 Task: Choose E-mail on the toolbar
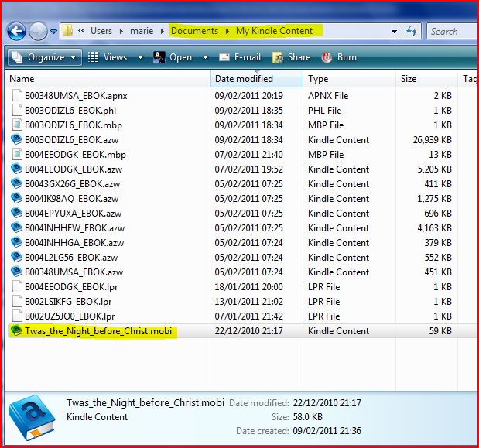point(240,57)
